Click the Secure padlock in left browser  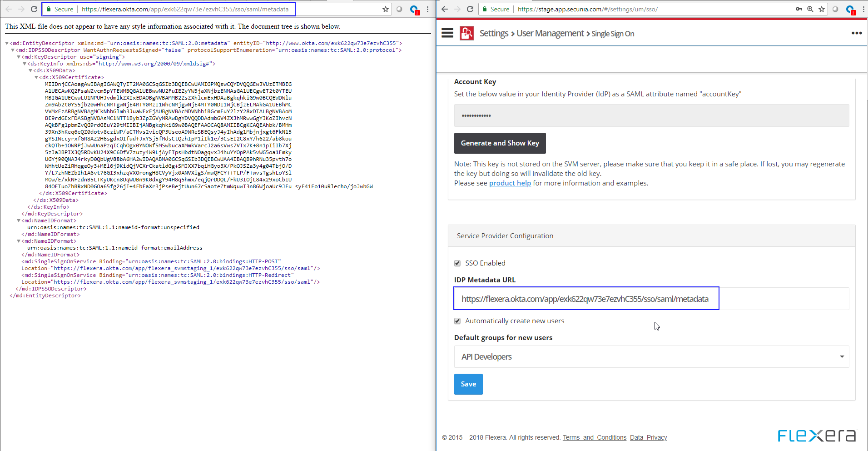[x=49, y=9]
